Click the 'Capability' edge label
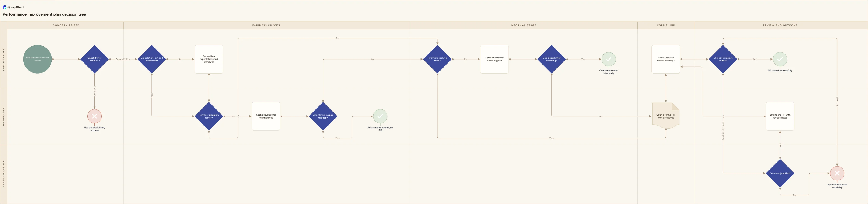 [123, 59]
